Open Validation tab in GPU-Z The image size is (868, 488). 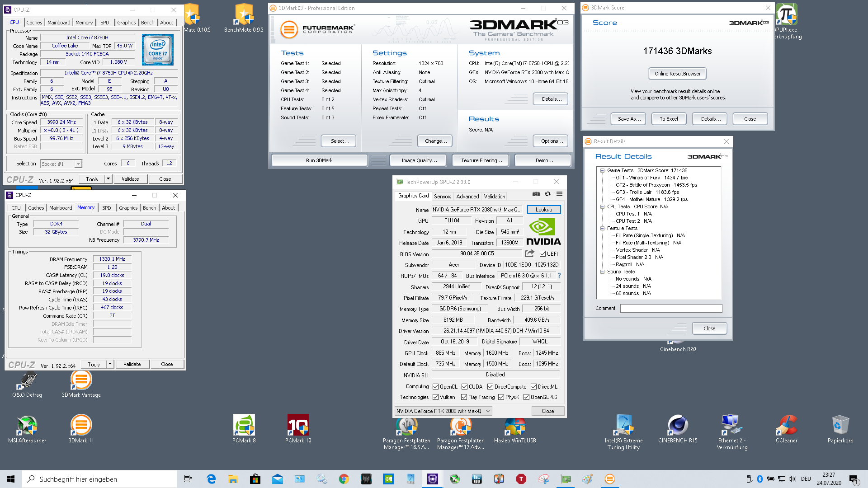click(495, 196)
